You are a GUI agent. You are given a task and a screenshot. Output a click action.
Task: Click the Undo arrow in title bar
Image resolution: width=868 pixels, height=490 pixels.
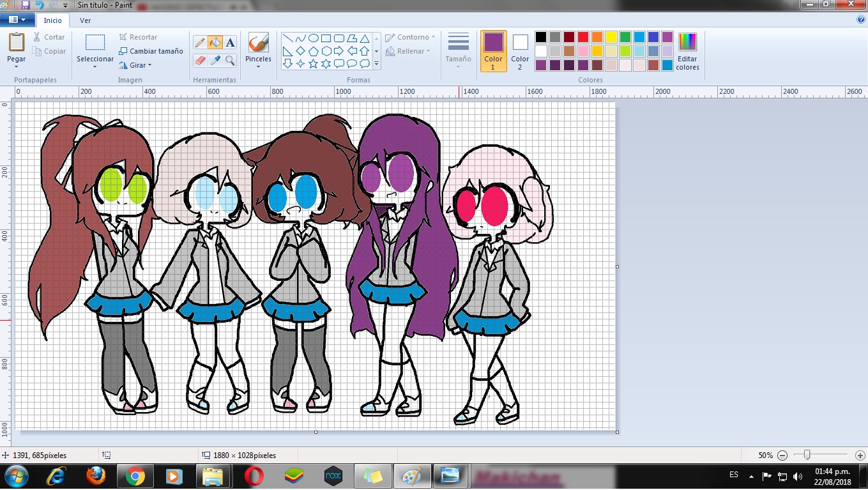tap(40, 4)
